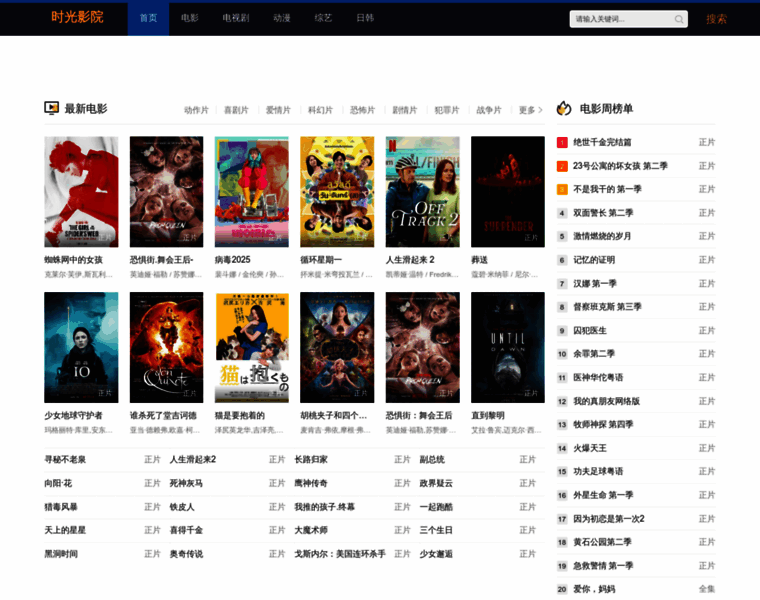
Task: Open the 猫是要抱着的 poster
Action: click(252, 347)
